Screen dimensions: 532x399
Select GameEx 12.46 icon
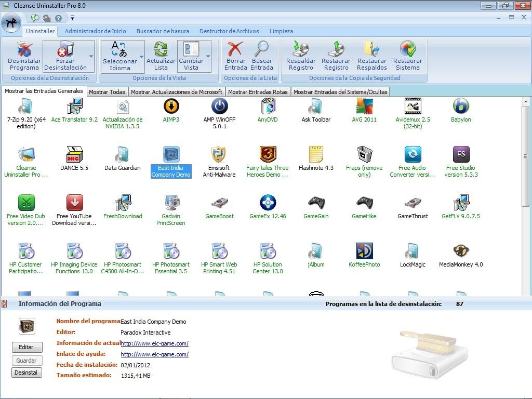pyautogui.click(x=268, y=203)
